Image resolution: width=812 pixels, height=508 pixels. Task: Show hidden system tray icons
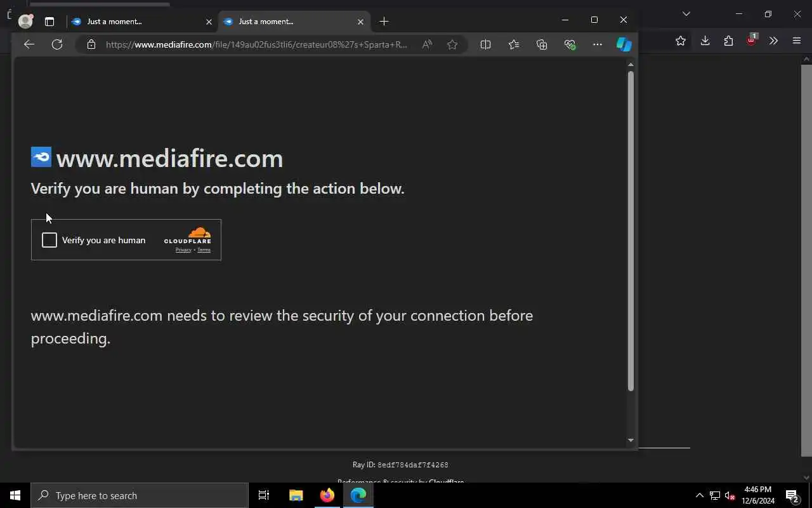(x=699, y=495)
